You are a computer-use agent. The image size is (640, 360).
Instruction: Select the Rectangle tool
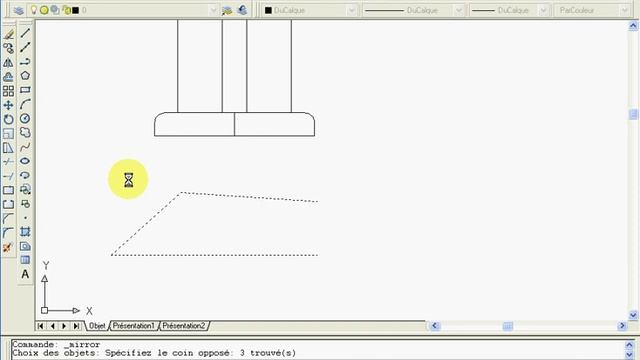[25, 90]
